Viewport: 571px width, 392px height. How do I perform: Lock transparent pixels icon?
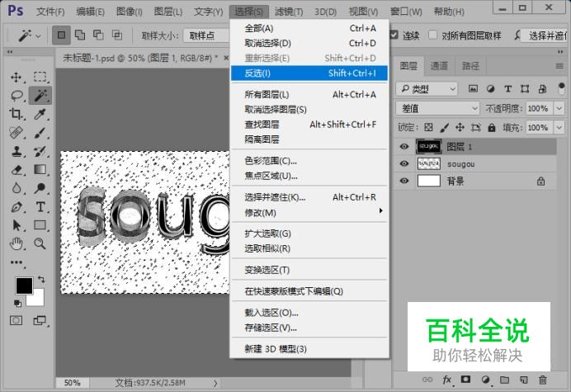tap(428, 127)
